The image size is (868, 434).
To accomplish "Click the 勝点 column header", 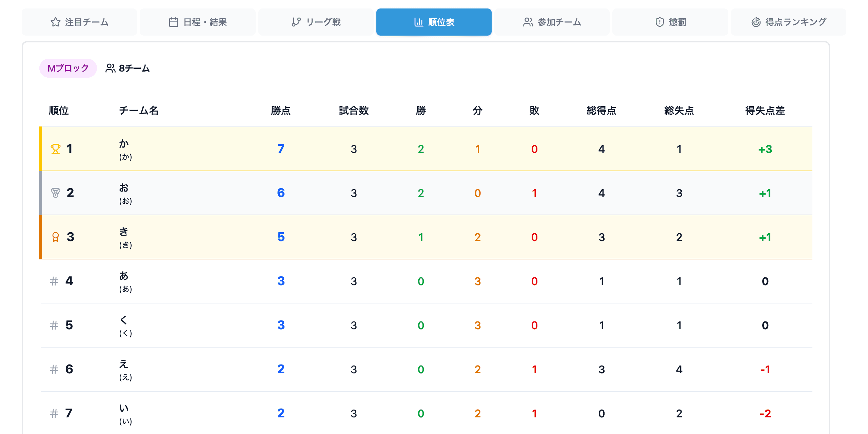I will (281, 111).
